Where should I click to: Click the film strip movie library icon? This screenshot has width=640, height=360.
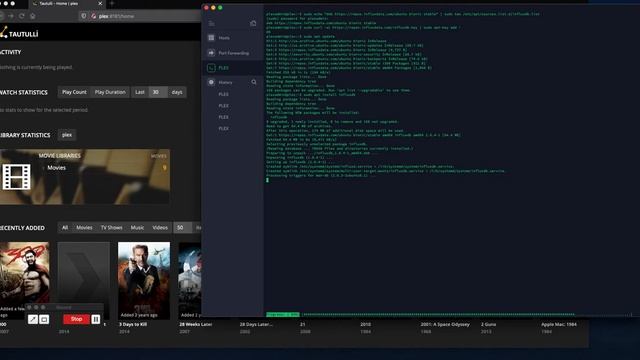16,177
